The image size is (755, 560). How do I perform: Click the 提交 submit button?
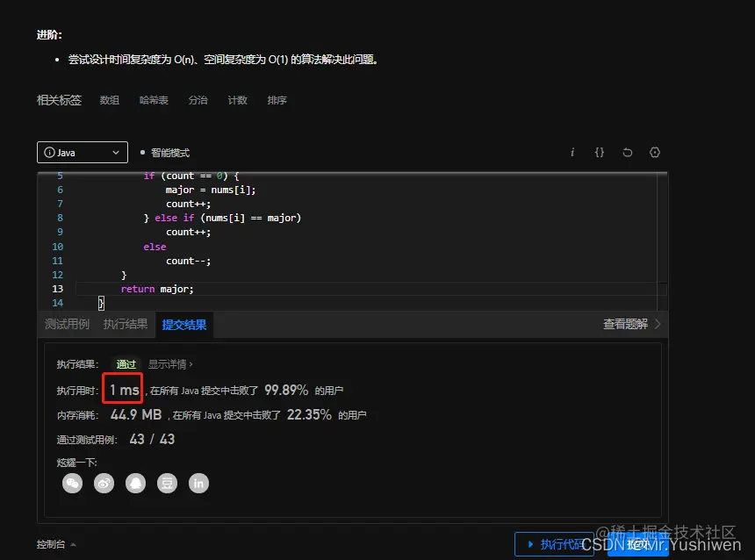click(x=638, y=544)
